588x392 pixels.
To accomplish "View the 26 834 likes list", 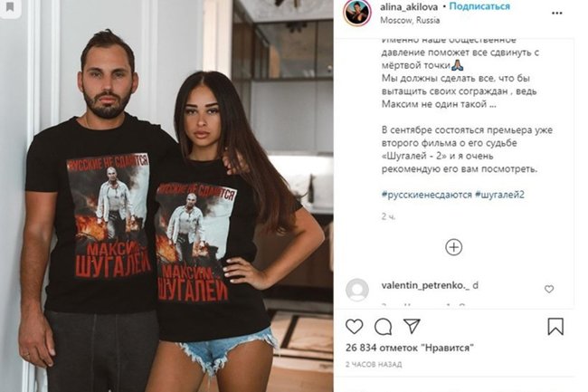I will 409,348.
